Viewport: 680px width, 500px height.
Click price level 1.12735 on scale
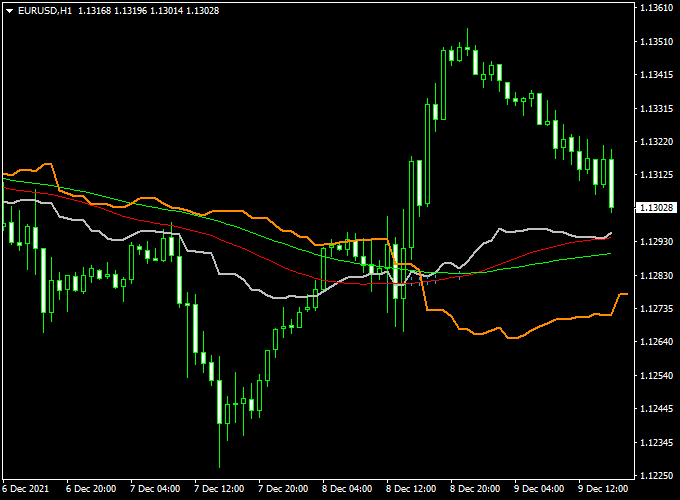(657, 308)
